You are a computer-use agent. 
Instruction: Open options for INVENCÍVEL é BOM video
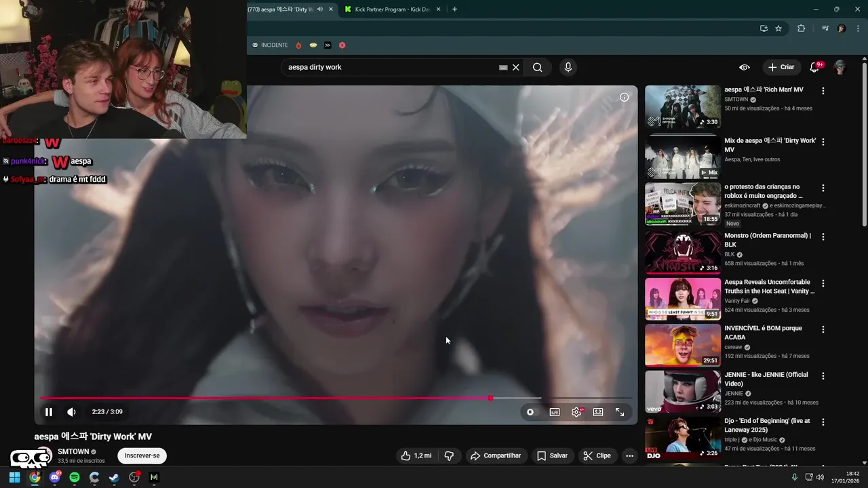[823, 329]
